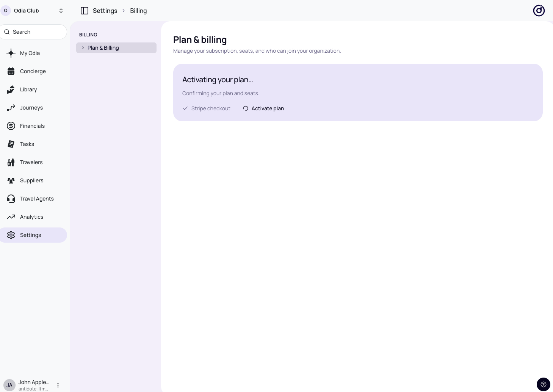This screenshot has width=553, height=392.
Task: Select Settings in sidebar
Action: 33,235
